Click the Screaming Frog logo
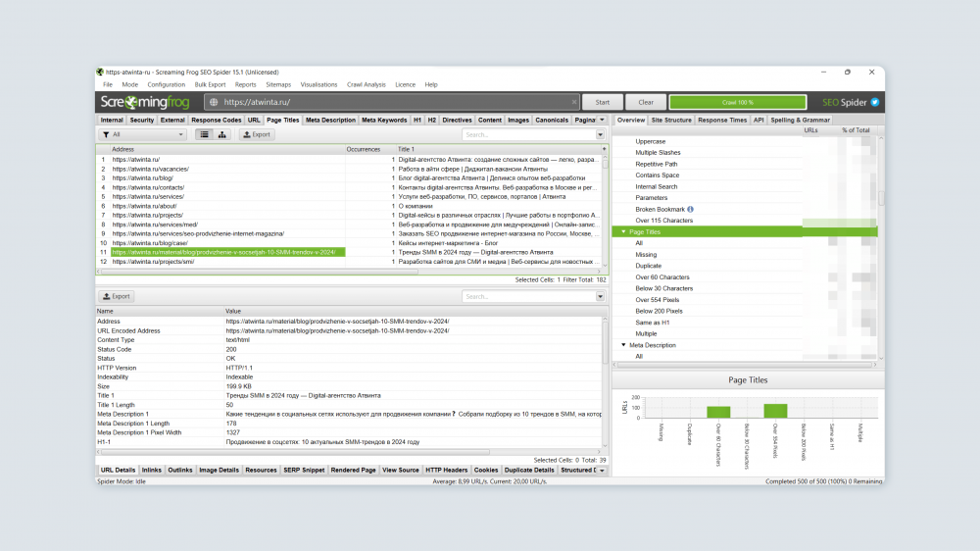Viewport: 980px width, 551px height. coord(145,102)
